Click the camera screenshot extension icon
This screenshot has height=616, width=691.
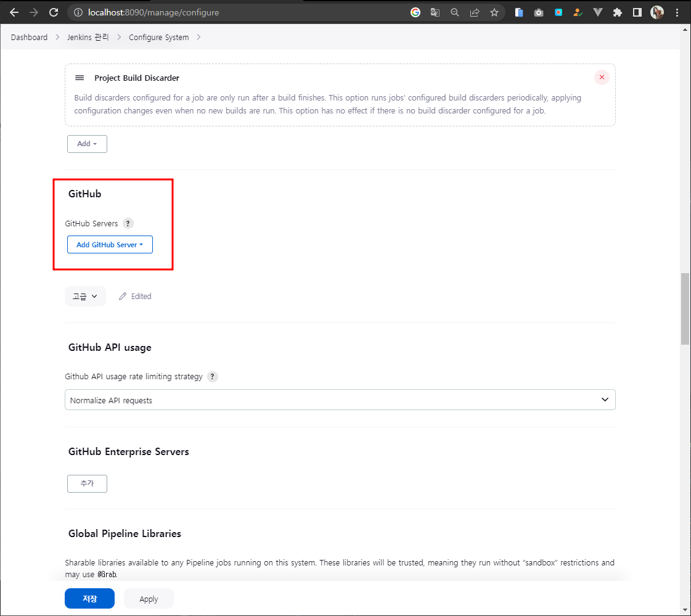539,12
